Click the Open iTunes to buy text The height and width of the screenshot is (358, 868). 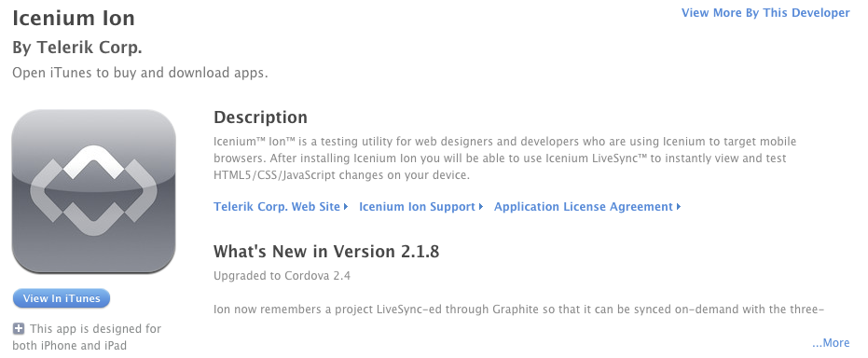click(140, 73)
